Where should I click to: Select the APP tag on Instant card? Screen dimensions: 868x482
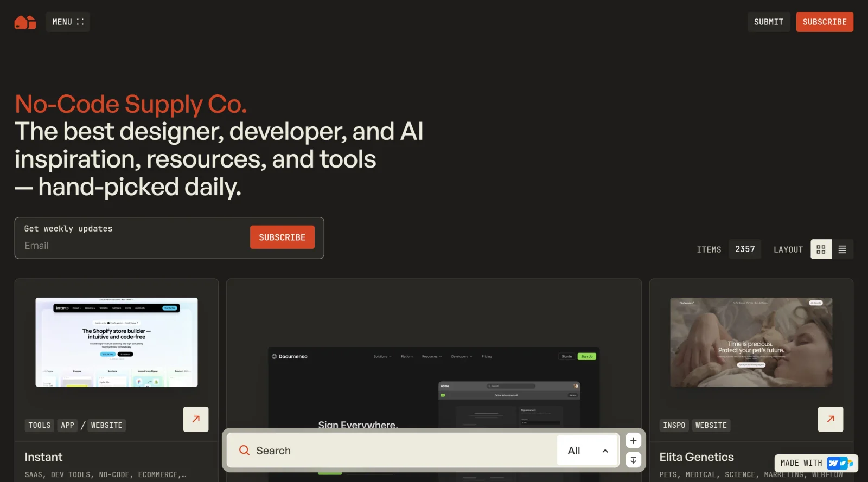point(67,425)
